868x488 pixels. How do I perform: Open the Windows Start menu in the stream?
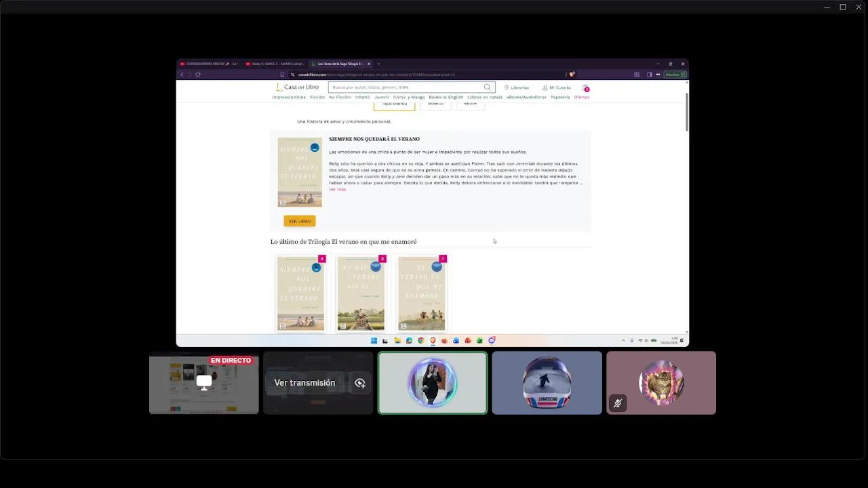click(374, 340)
